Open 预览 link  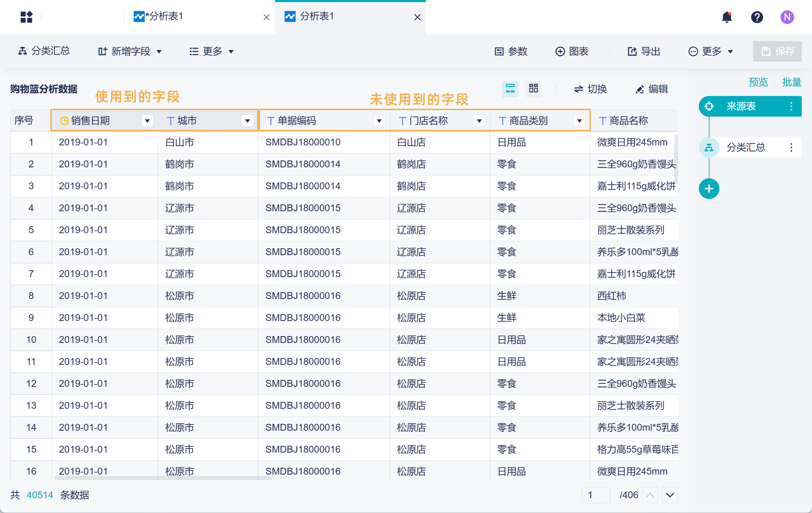(758, 82)
